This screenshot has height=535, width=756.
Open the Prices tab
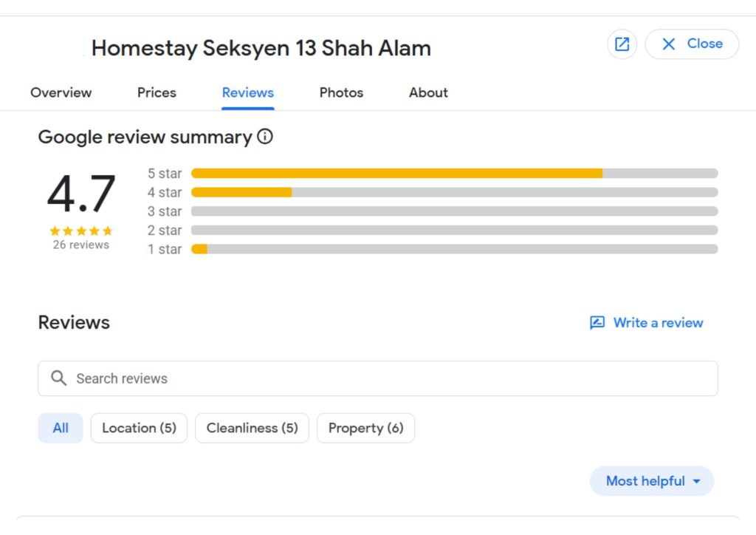tap(157, 92)
